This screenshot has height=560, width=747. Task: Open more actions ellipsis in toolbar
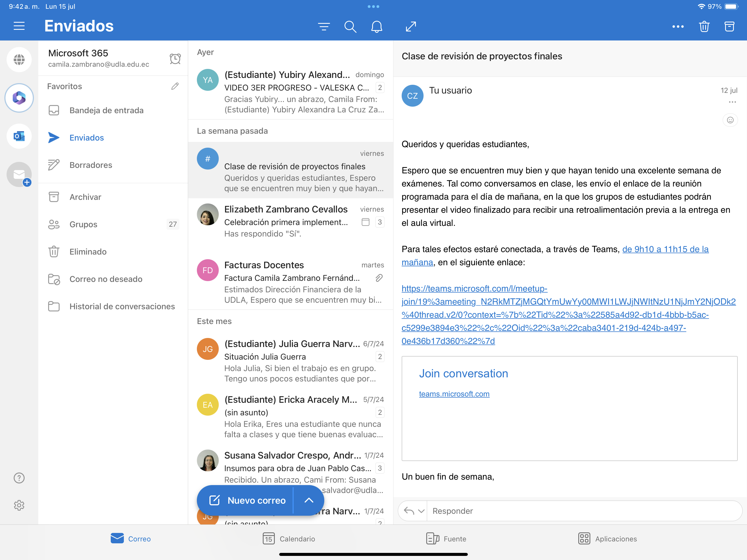click(x=678, y=26)
